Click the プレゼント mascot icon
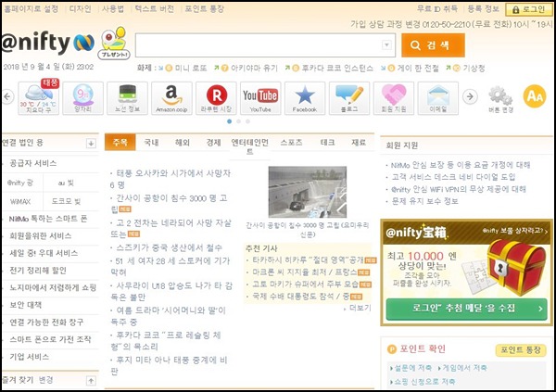The width and height of the screenshot is (556, 392). pos(114,43)
